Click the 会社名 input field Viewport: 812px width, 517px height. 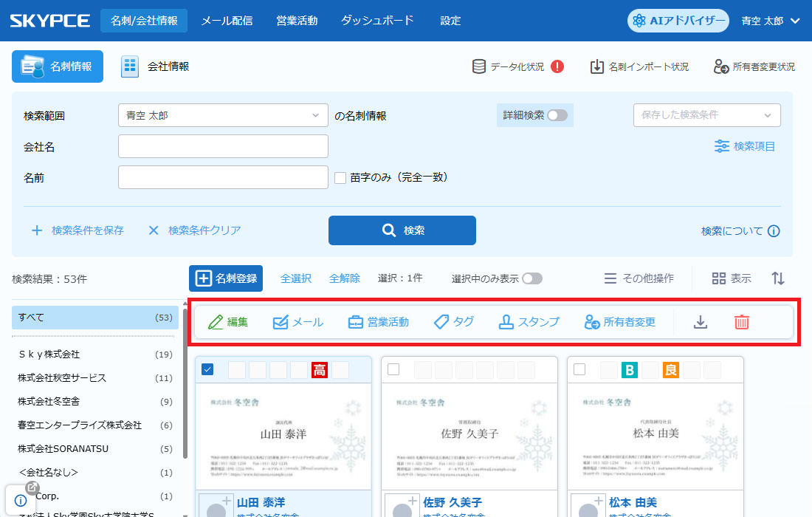point(223,146)
